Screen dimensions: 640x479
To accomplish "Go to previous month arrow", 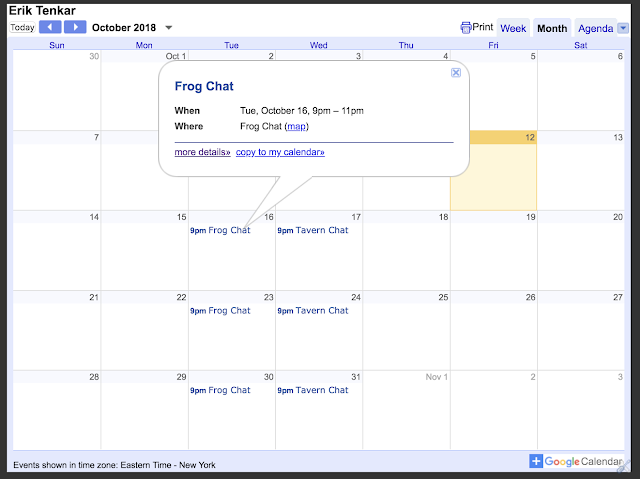I will 50,27.
